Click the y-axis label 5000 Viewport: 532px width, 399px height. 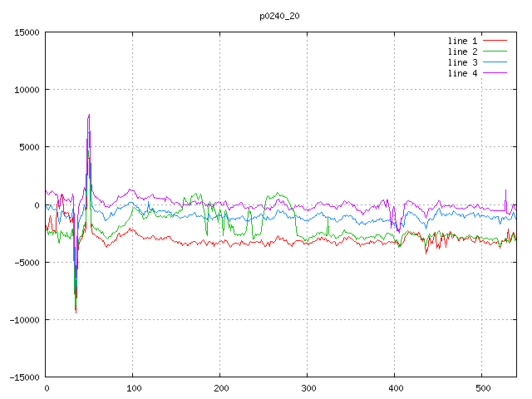(29, 147)
